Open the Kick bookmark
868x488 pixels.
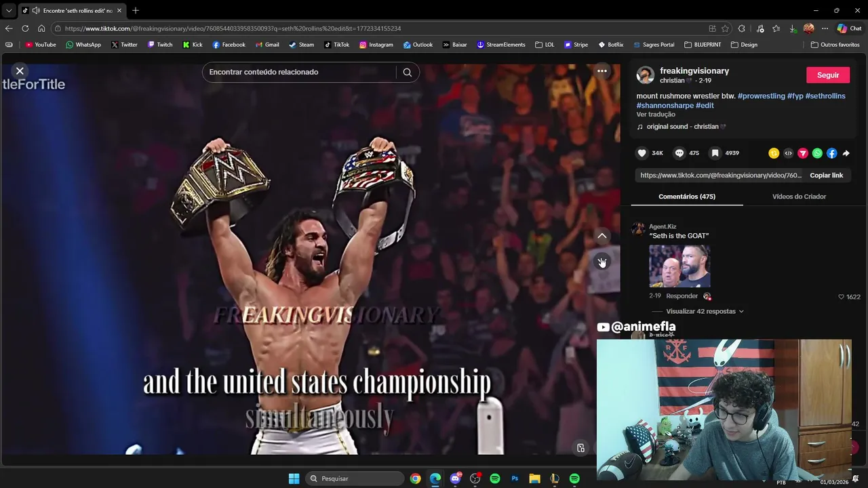tap(193, 45)
